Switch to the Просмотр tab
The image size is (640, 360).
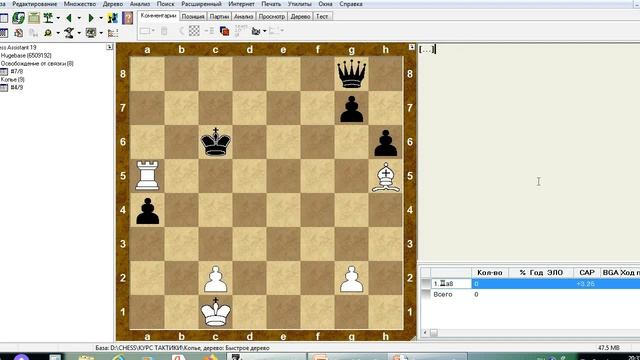click(271, 16)
